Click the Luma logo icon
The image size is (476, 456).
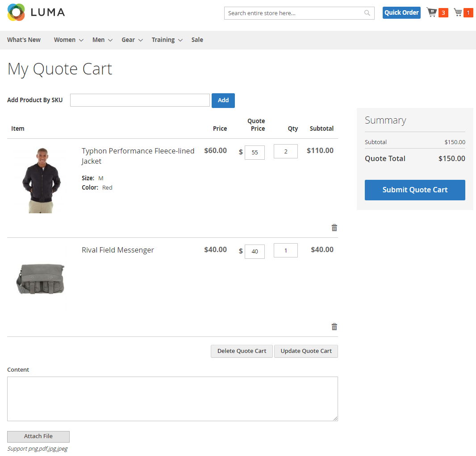(x=17, y=12)
